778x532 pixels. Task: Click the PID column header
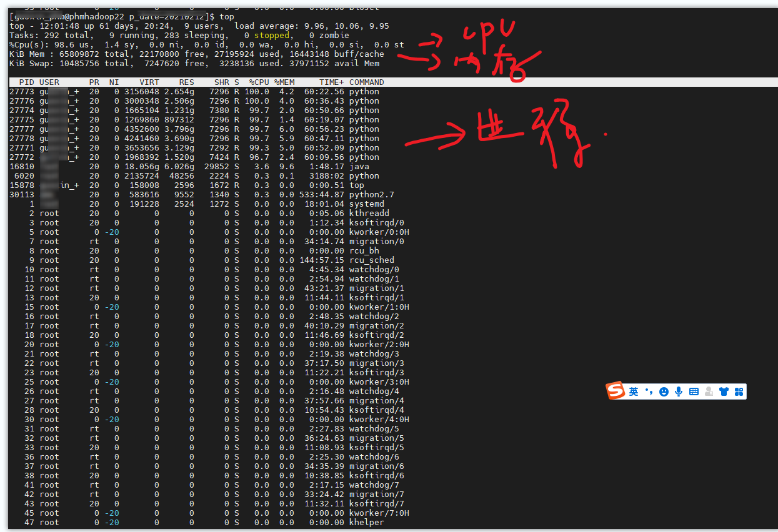27,82
